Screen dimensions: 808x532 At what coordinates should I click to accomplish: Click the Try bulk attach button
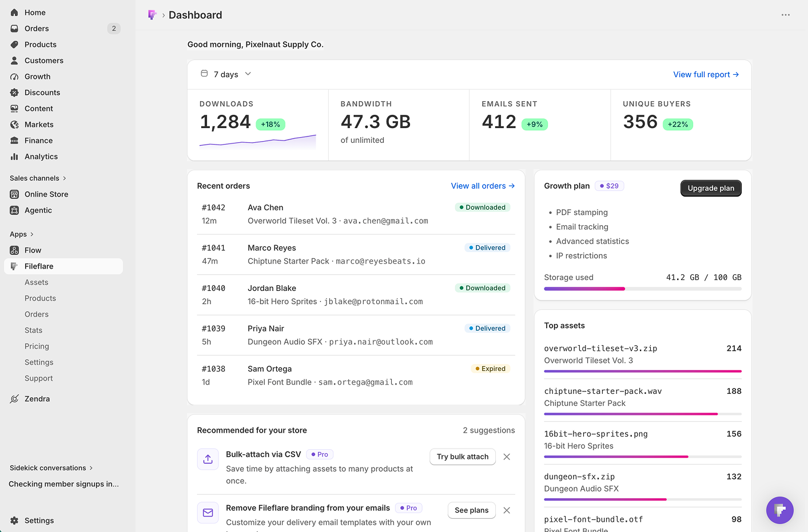463,457
